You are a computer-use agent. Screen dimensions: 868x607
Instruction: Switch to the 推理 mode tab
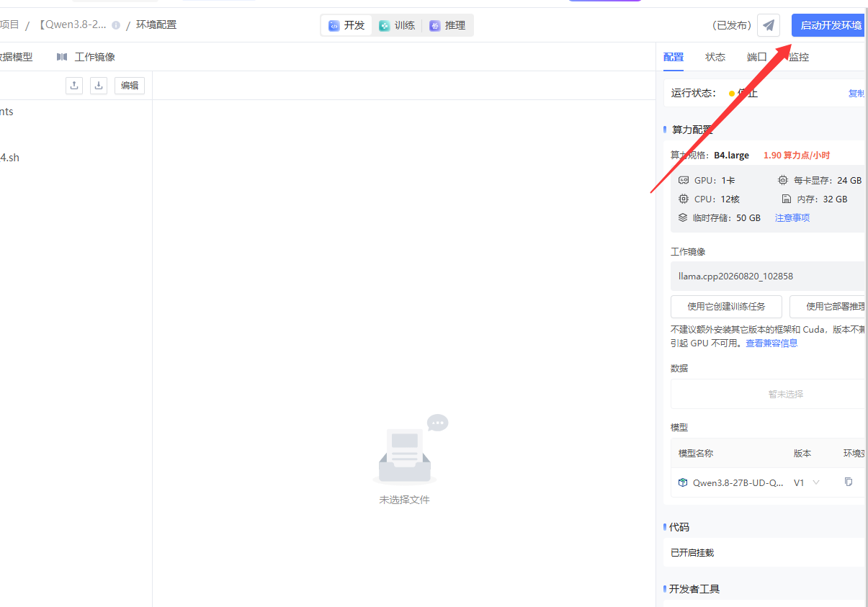[x=447, y=25]
